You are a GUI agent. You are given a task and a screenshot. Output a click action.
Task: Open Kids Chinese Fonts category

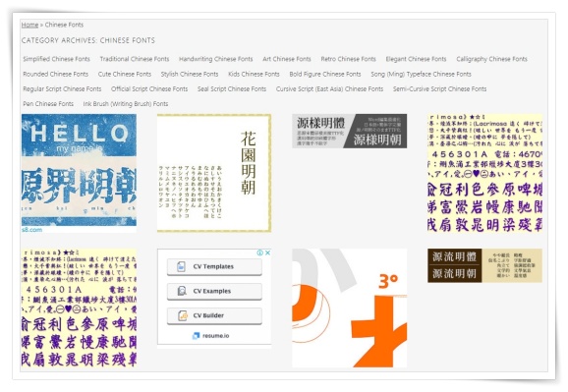tap(254, 74)
